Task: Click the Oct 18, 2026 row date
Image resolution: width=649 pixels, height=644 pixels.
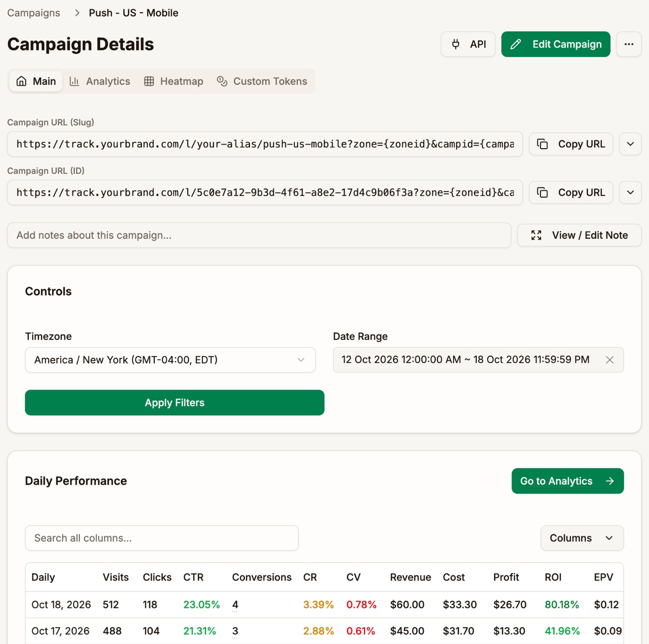Action: 61,605
